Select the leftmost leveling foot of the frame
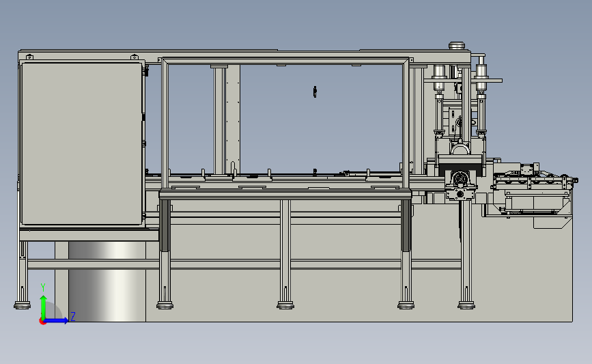Viewport: 592px width, 364px height. click(x=23, y=305)
